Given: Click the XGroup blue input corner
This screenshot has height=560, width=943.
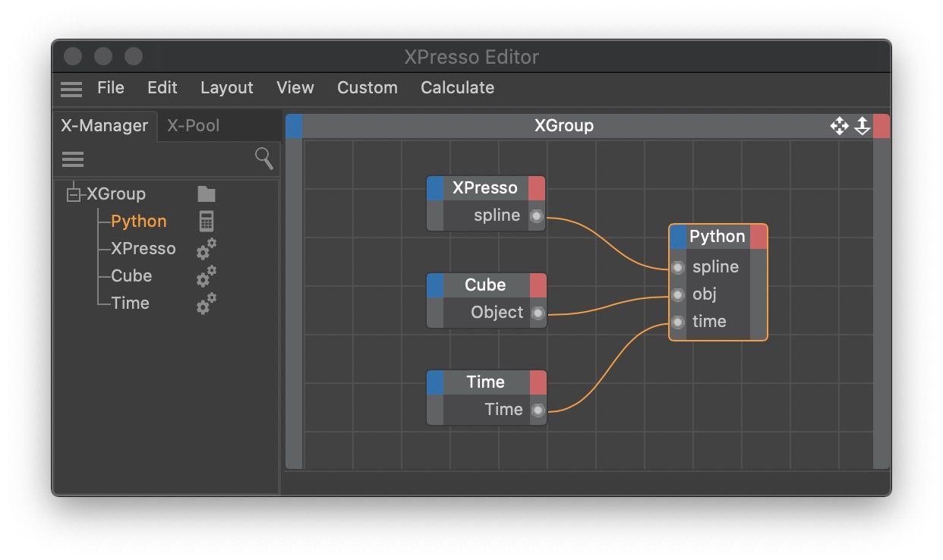Looking at the screenshot, I should tap(294, 126).
